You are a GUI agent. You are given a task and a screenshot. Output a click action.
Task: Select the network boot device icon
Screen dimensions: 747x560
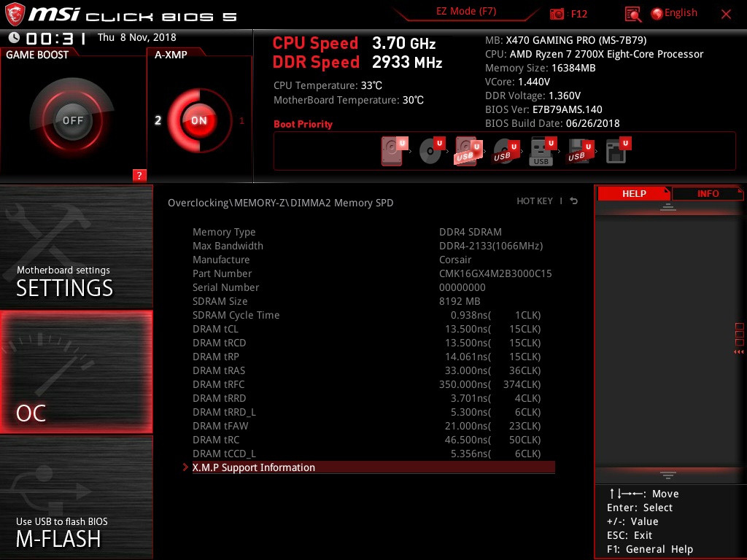(617, 151)
